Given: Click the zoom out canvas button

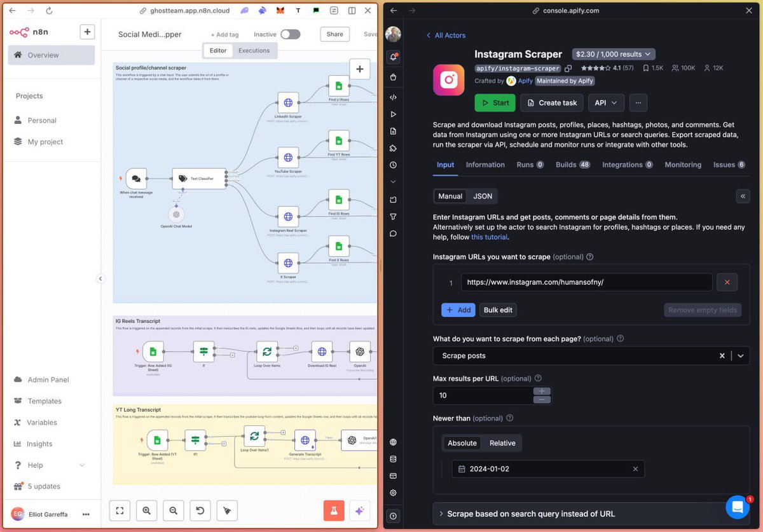Looking at the screenshot, I should (174, 510).
